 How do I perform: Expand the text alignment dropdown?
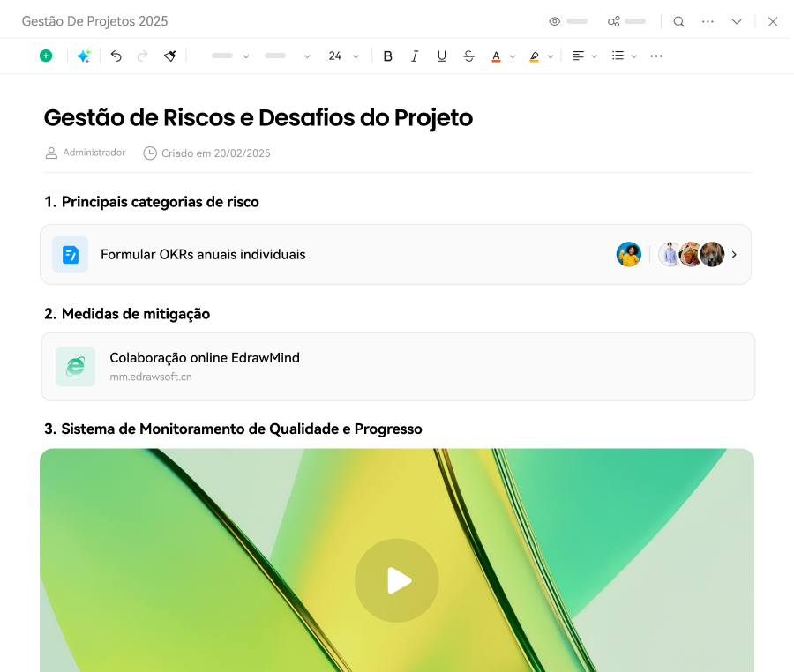pos(595,56)
